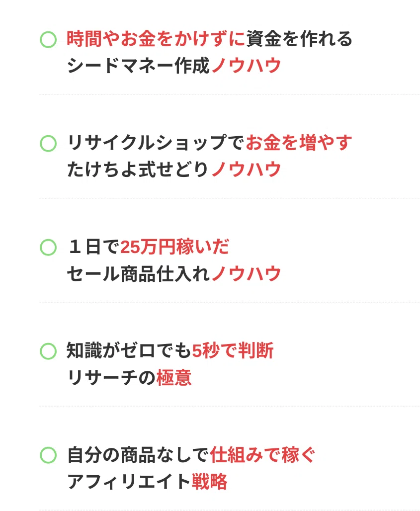The height and width of the screenshot is (511, 420).
Task: Select the red phrase 仕組みで稼ぐ
Action: 263,455
